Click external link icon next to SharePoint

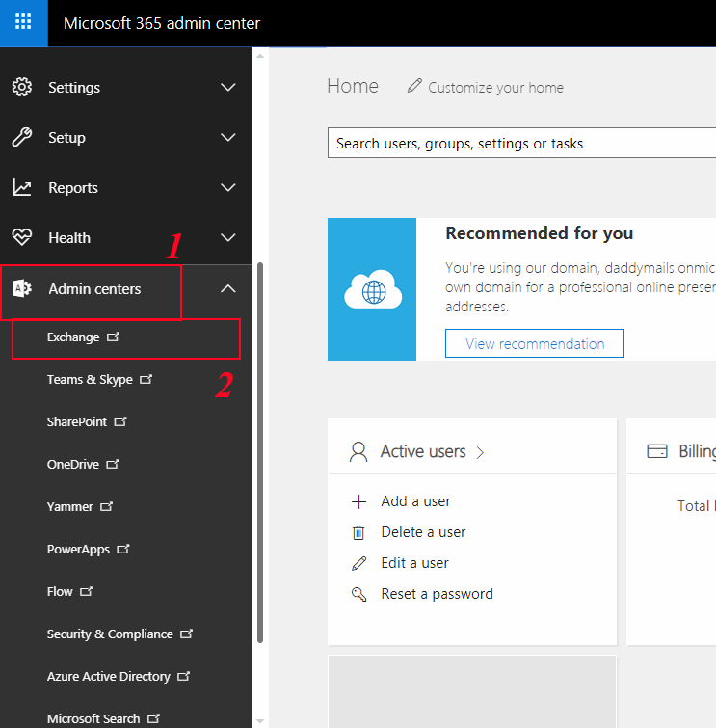coord(120,421)
